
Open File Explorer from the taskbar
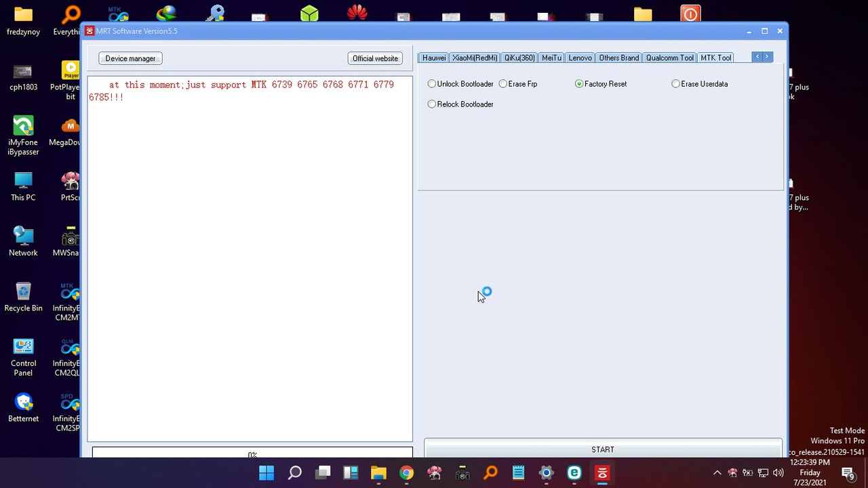(378, 472)
